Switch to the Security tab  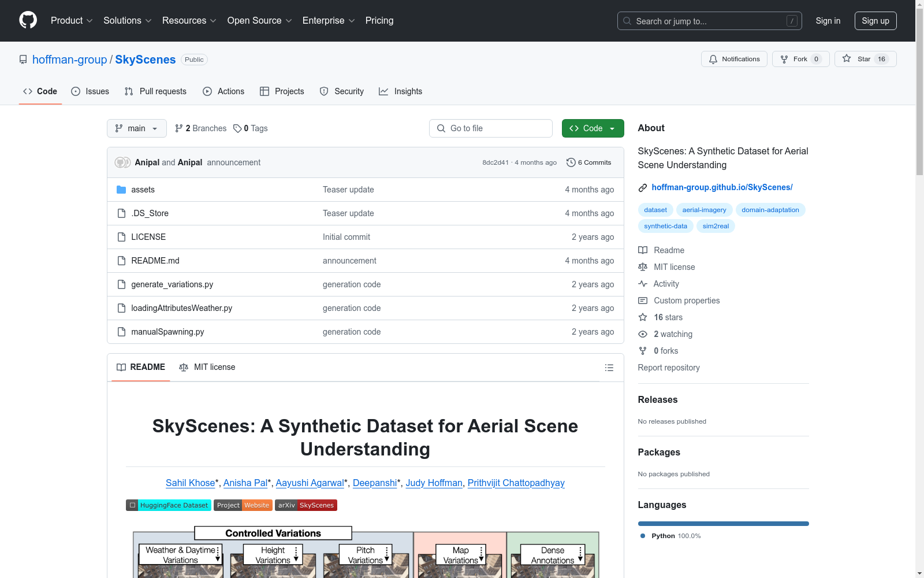pyautogui.click(x=342, y=91)
